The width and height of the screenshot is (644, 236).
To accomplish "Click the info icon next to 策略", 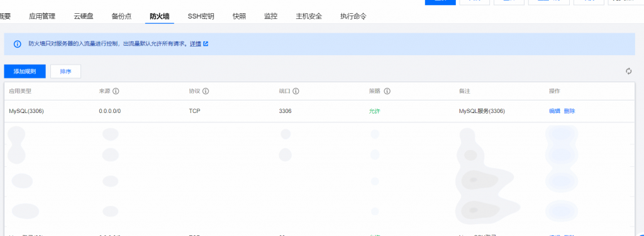I will (387, 91).
